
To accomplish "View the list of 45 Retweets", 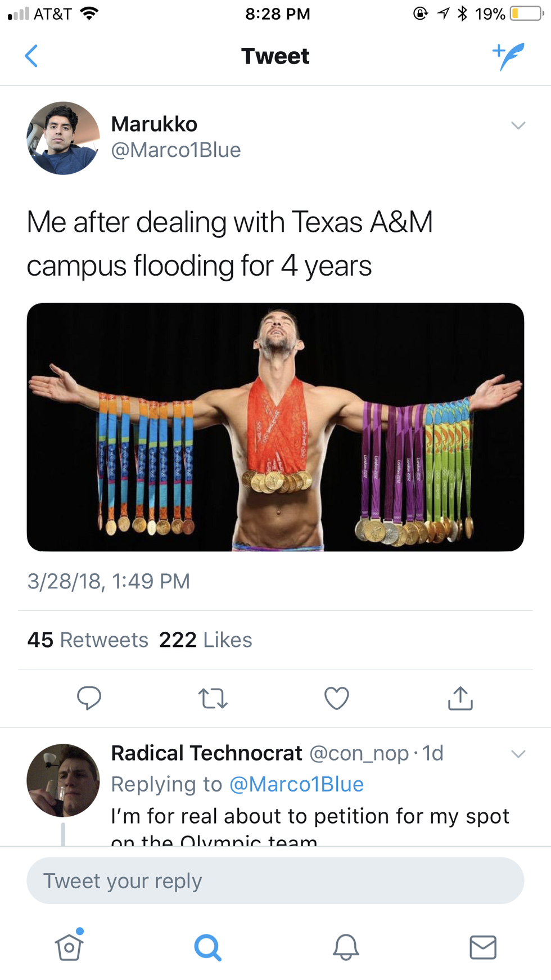I will tap(88, 640).
